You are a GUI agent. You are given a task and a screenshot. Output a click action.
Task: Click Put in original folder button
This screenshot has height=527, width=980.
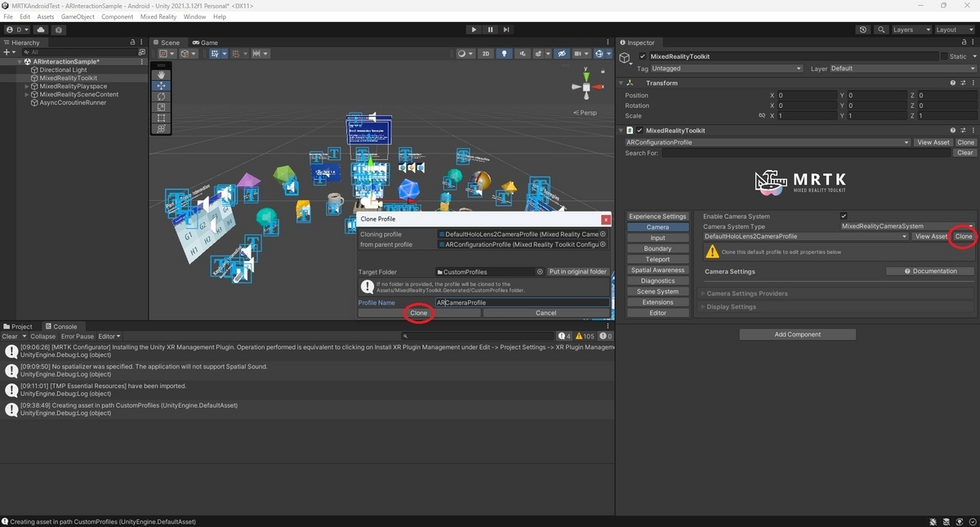click(578, 271)
